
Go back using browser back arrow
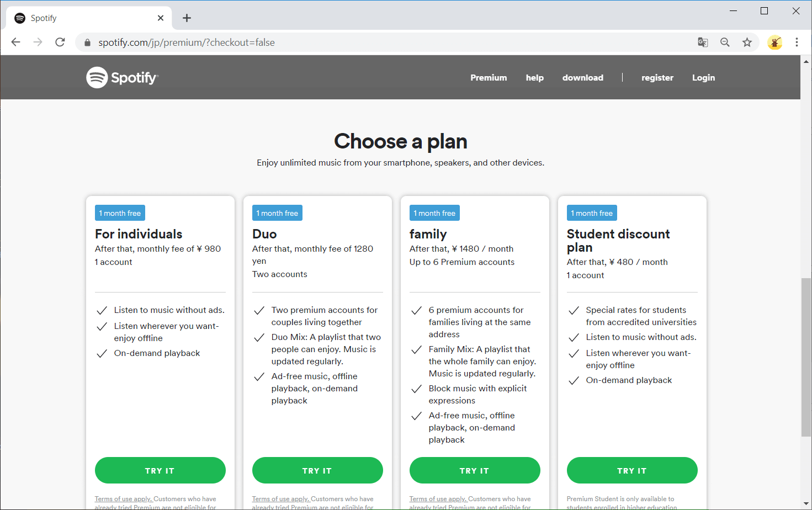tap(16, 42)
